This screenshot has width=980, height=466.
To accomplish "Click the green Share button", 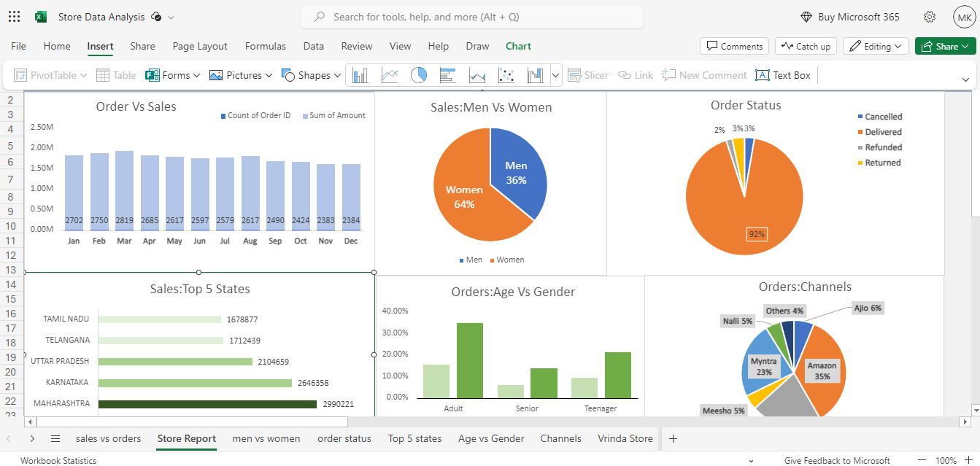I will coord(946,46).
